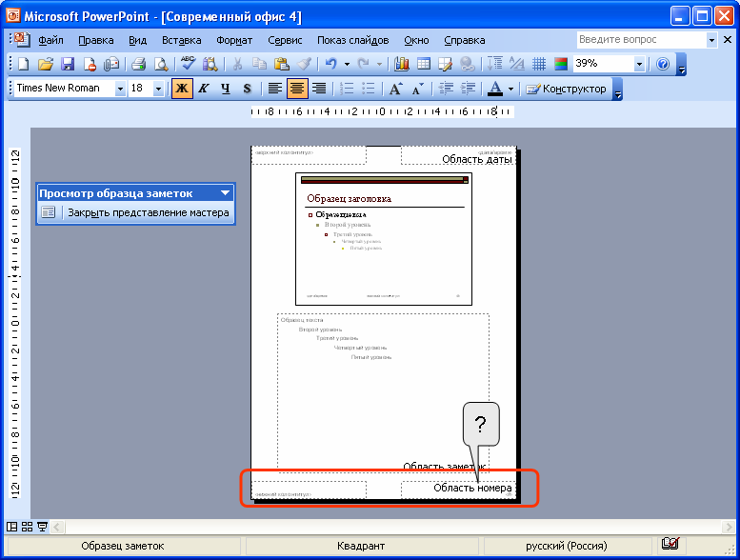
Task: Open the help question box dropdown
Action: pyautogui.click(x=711, y=40)
